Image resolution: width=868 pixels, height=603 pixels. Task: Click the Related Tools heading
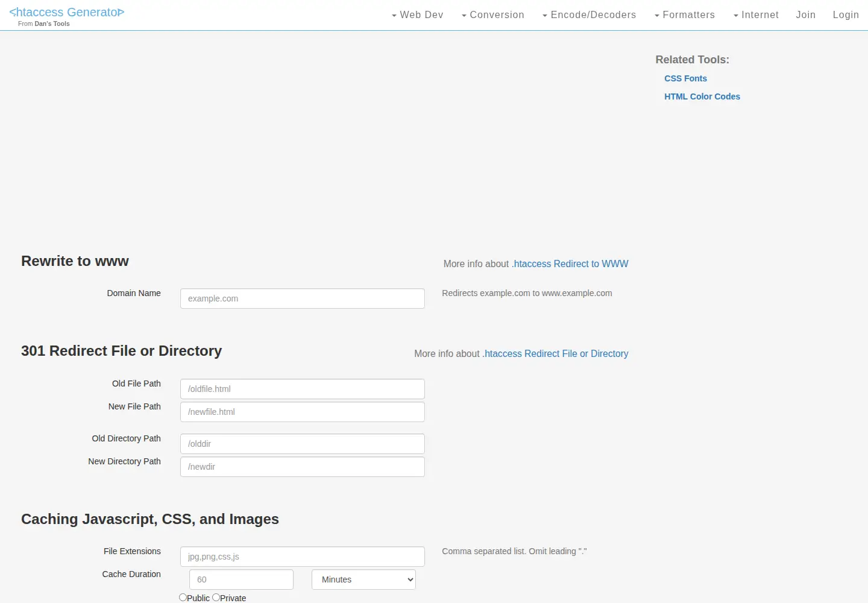click(x=692, y=60)
